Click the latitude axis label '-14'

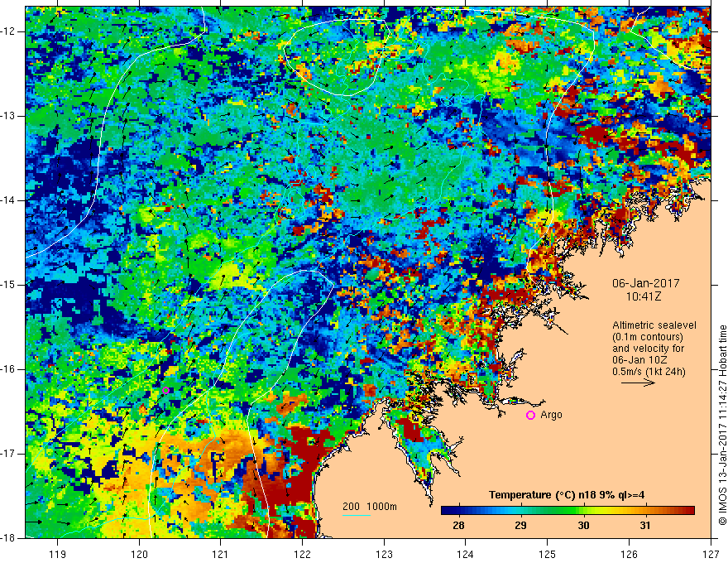[x=9, y=200]
